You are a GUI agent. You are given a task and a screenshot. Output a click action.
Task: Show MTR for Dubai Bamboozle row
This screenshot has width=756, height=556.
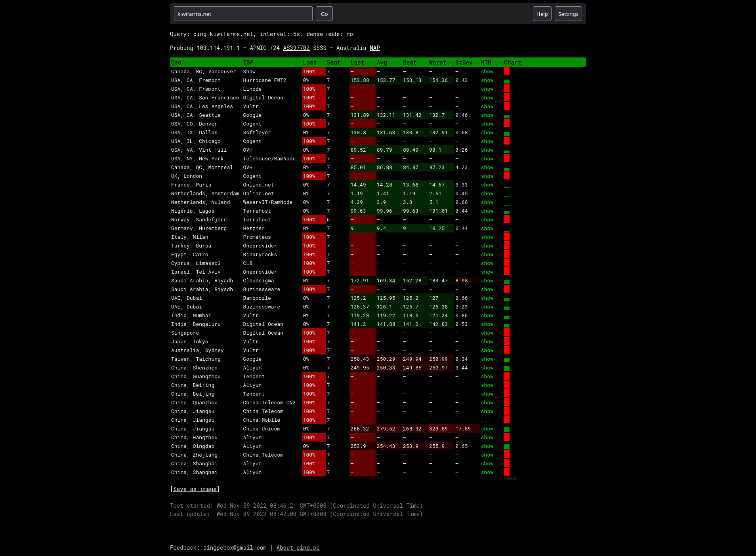click(487, 298)
